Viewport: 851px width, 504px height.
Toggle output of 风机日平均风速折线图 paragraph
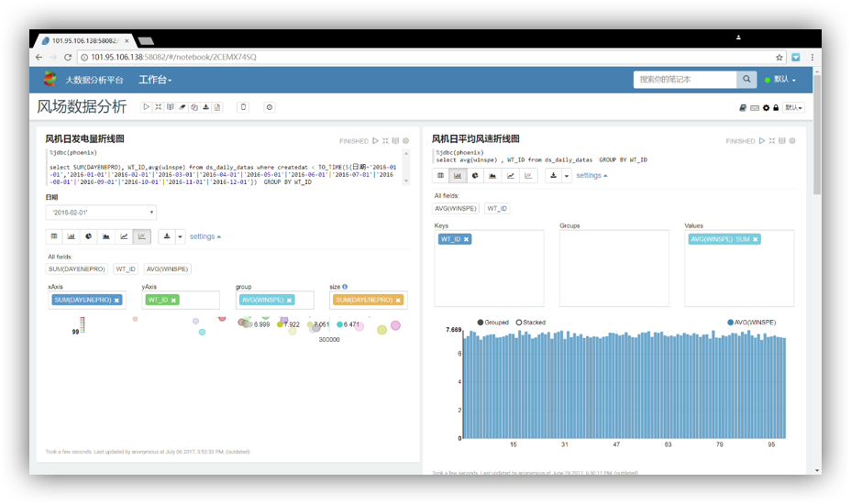pos(782,141)
